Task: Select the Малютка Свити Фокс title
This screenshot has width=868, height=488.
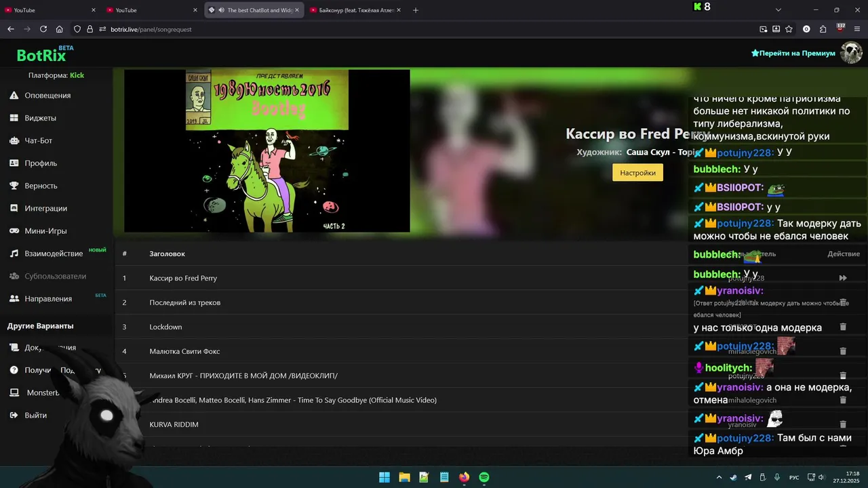Action: [184, 351]
